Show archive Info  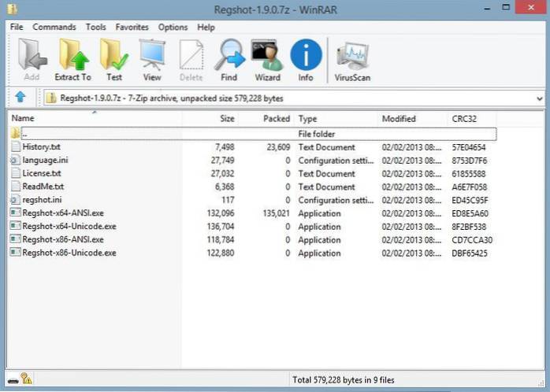point(306,60)
